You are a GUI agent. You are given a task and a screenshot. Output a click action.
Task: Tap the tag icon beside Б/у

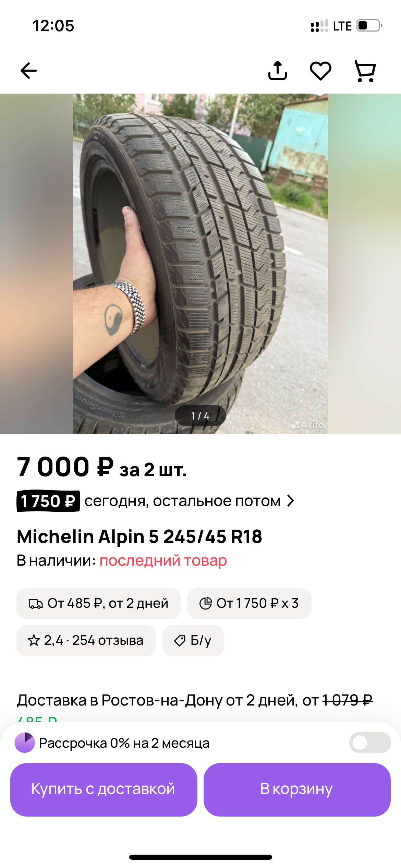180,640
